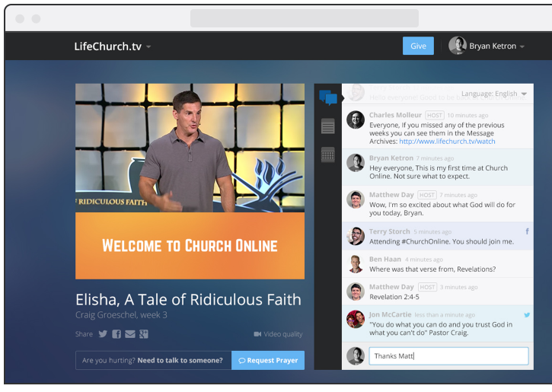Click Jon McCartie name in chat

point(390,314)
